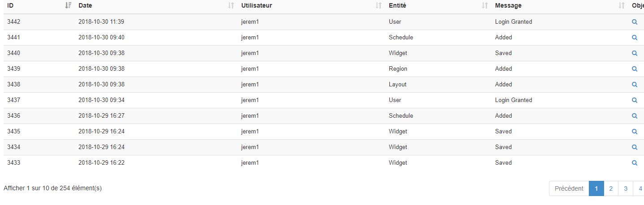Click magnifier icon on row 3440
The height and width of the screenshot is (205, 644).
(635, 53)
